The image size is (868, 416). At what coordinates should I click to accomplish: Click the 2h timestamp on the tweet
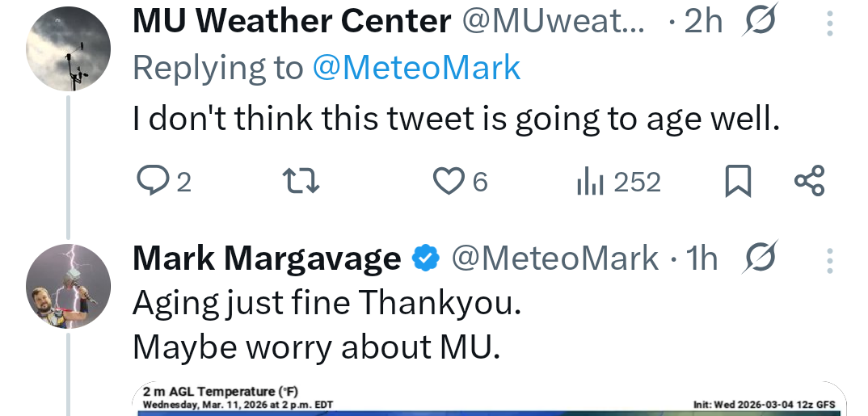[x=702, y=22]
